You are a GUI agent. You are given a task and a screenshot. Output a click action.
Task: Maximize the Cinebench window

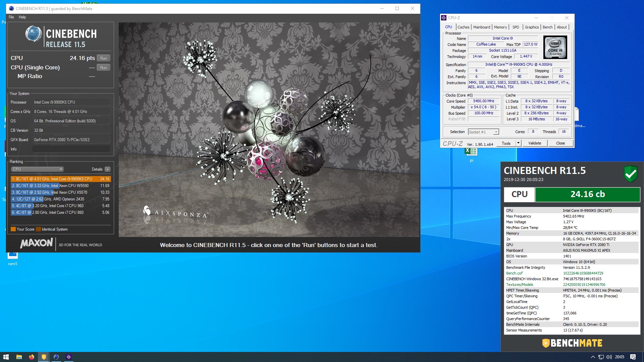point(397,8)
